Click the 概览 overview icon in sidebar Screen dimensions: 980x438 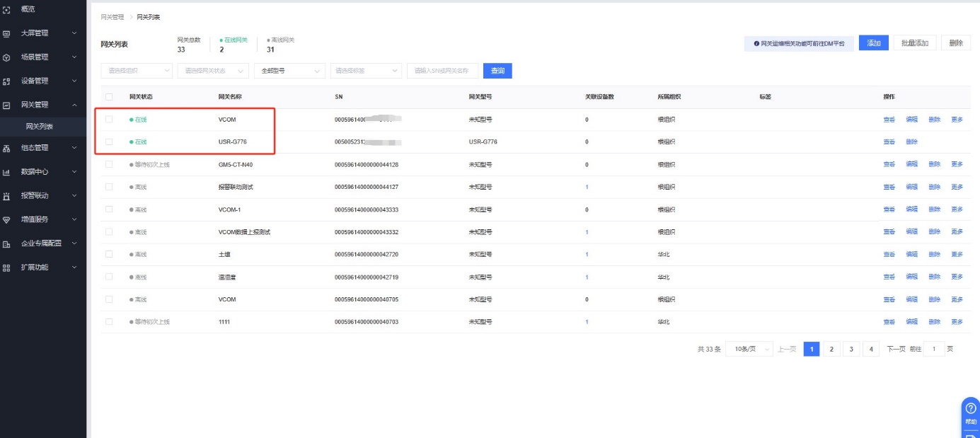pyautogui.click(x=6, y=9)
